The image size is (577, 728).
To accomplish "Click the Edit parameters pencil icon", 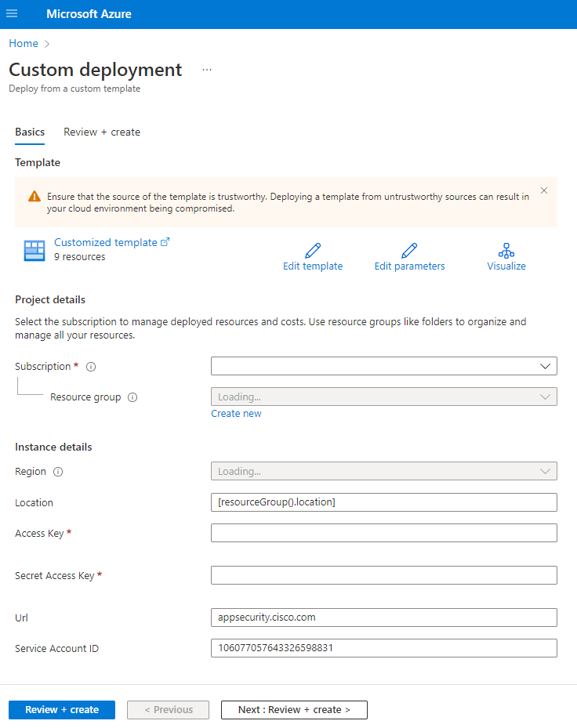I will [409, 251].
